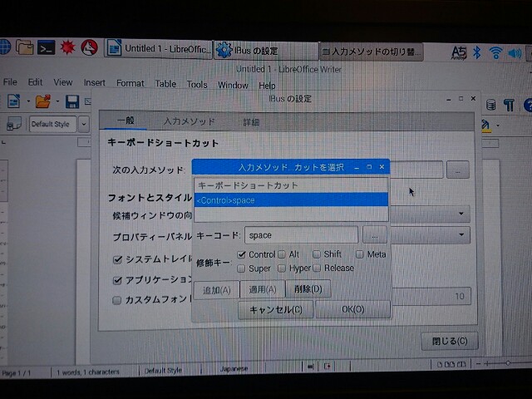Toggle the Alt modifier checkbox
Viewport: 532px width, 399px height.
click(282, 254)
